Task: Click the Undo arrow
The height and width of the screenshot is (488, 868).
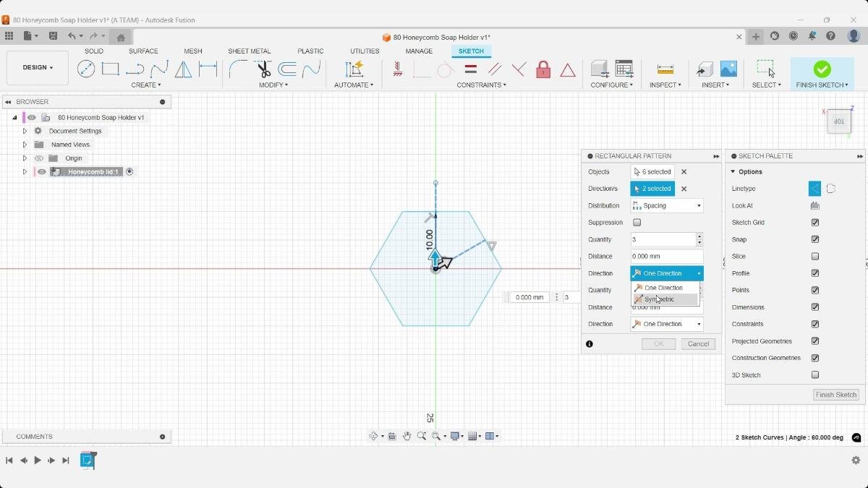Action: [72, 36]
